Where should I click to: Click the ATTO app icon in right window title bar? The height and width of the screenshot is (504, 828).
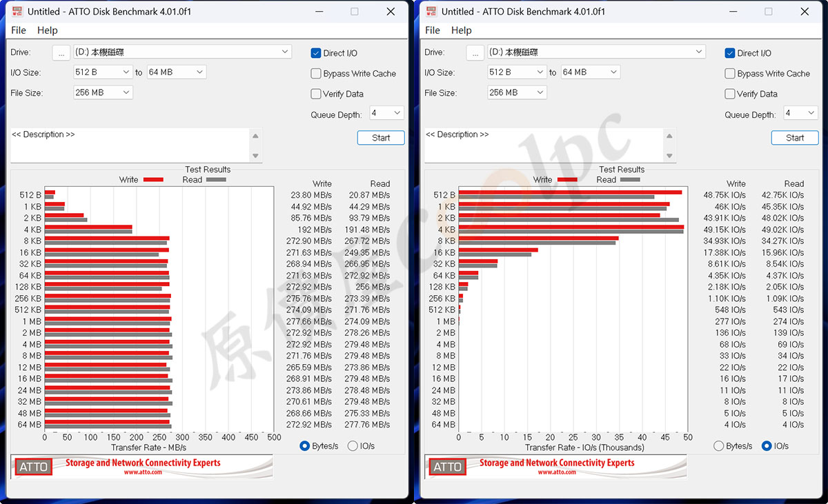click(x=431, y=12)
